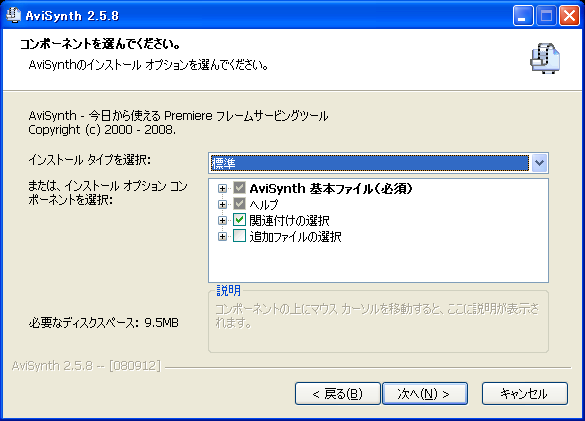The height and width of the screenshot is (421, 585).
Task: Select the AviSynth 基本ファイル(必須) row label
Action: click(x=331, y=188)
